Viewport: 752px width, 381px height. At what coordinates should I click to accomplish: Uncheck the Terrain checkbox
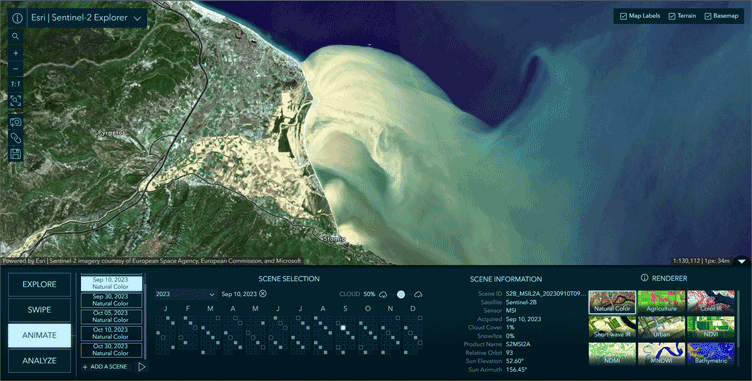point(672,16)
